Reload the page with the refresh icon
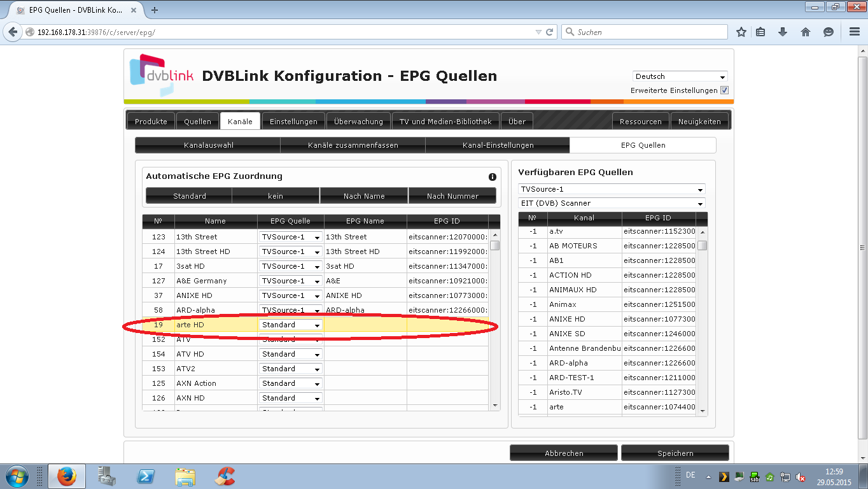 pos(550,32)
